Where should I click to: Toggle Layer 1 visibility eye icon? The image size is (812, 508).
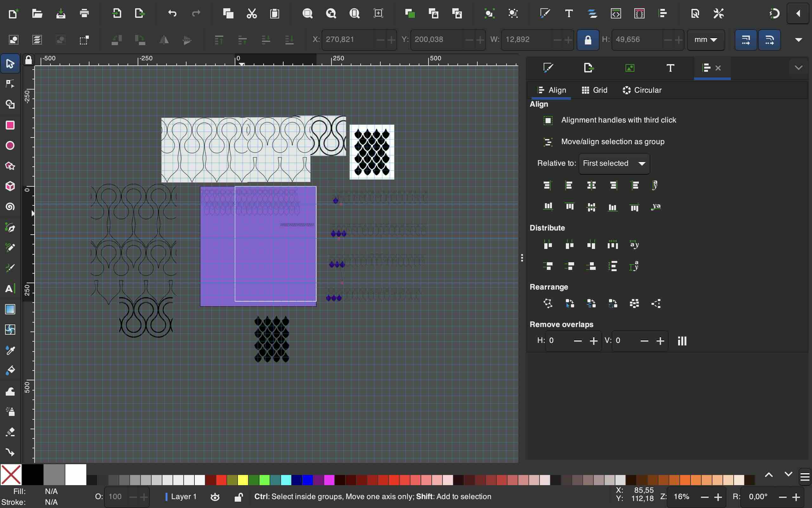[x=215, y=497]
